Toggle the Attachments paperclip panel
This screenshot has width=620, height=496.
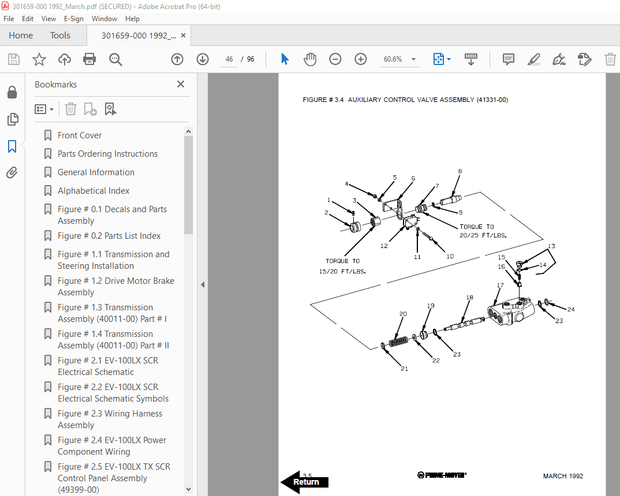[12, 172]
